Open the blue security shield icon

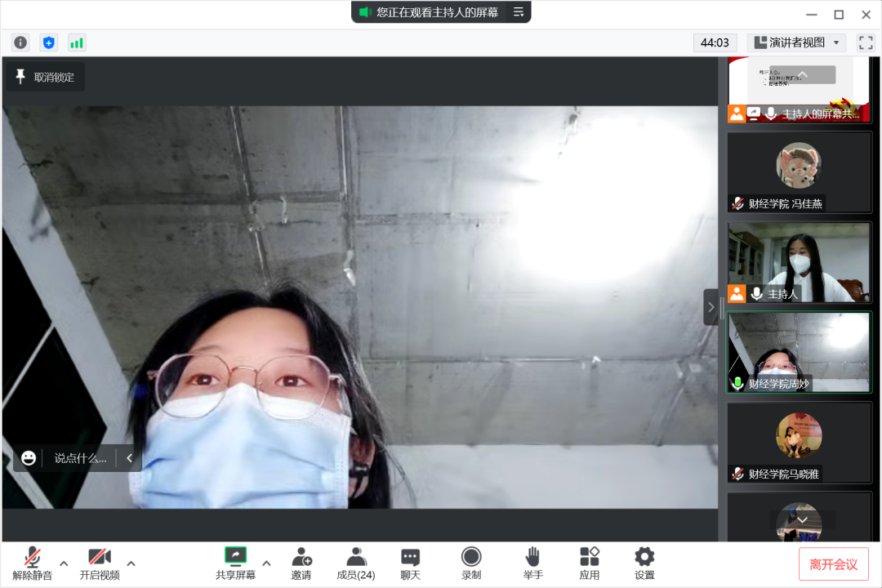(x=49, y=42)
